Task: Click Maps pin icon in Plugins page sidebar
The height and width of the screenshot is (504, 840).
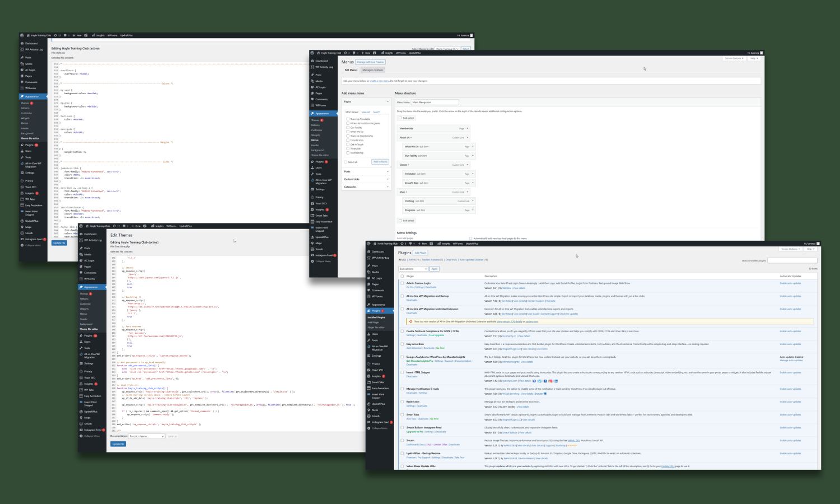Action: pyautogui.click(x=369, y=410)
